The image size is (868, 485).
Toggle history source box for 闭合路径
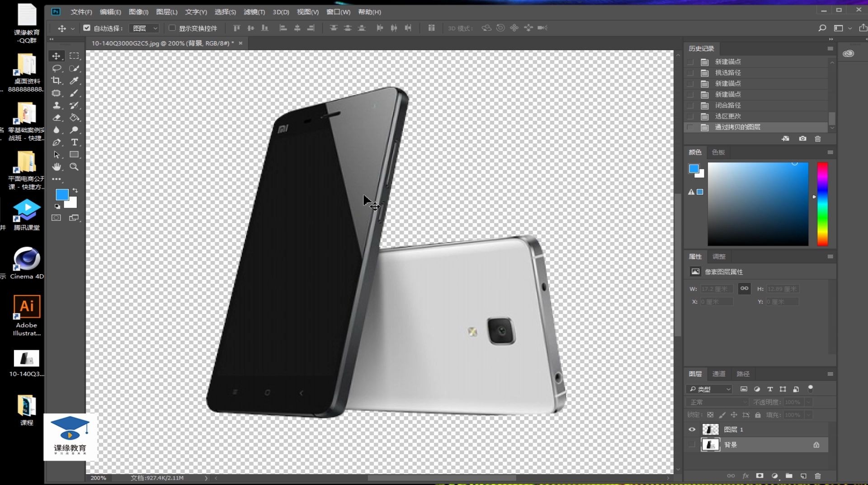[690, 105]
